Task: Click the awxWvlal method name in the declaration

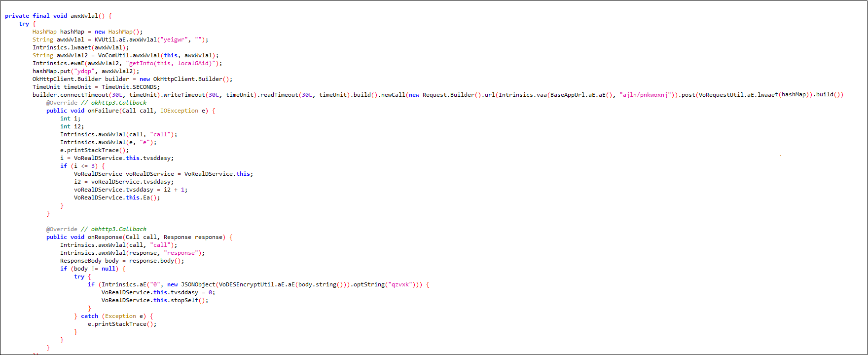Action: (x=84, y=16)
